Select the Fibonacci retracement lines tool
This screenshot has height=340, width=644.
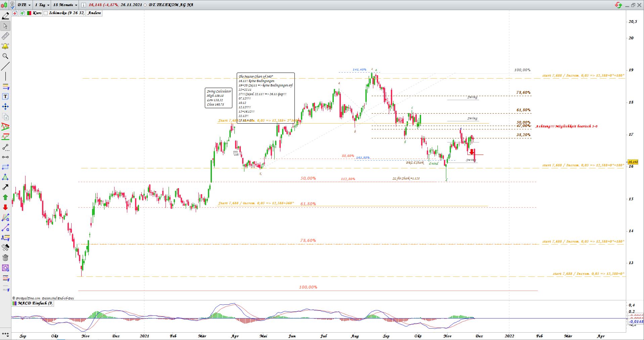[5, 87]
